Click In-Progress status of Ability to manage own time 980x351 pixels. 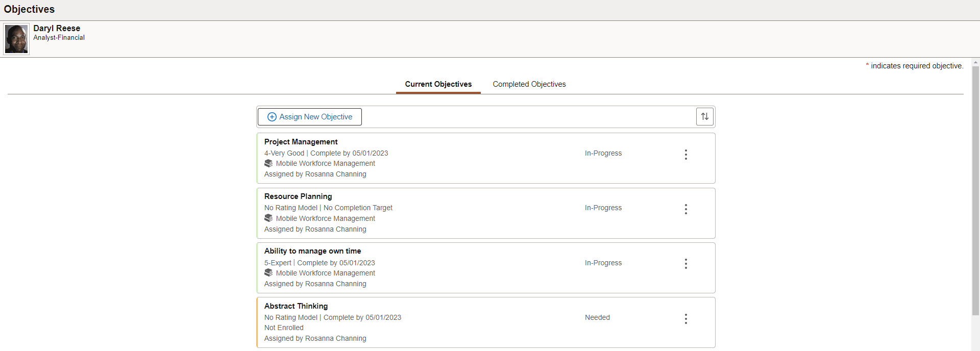point(603,263)
